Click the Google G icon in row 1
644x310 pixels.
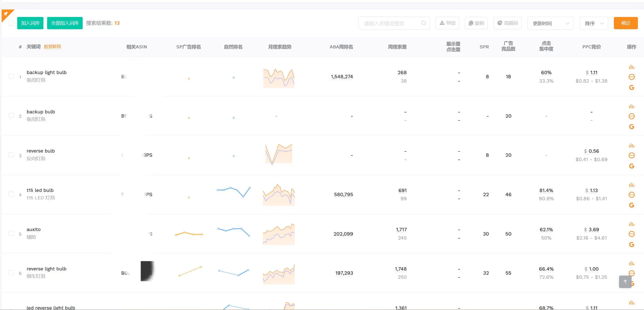tap(631, 87)
